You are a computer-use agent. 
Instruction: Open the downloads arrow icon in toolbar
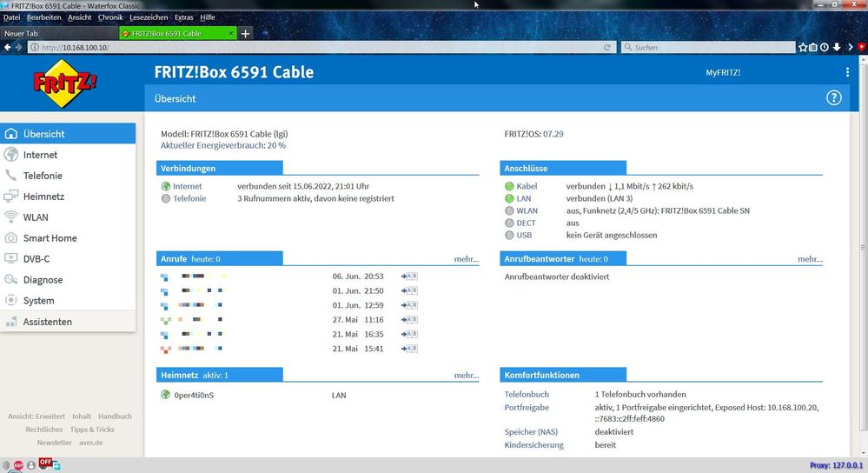(837, 48)
